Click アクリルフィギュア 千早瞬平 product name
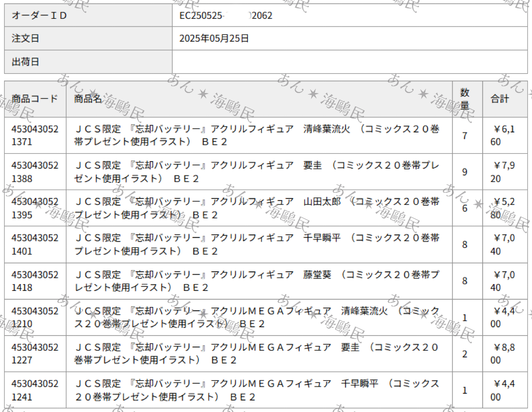 (257, 244)
